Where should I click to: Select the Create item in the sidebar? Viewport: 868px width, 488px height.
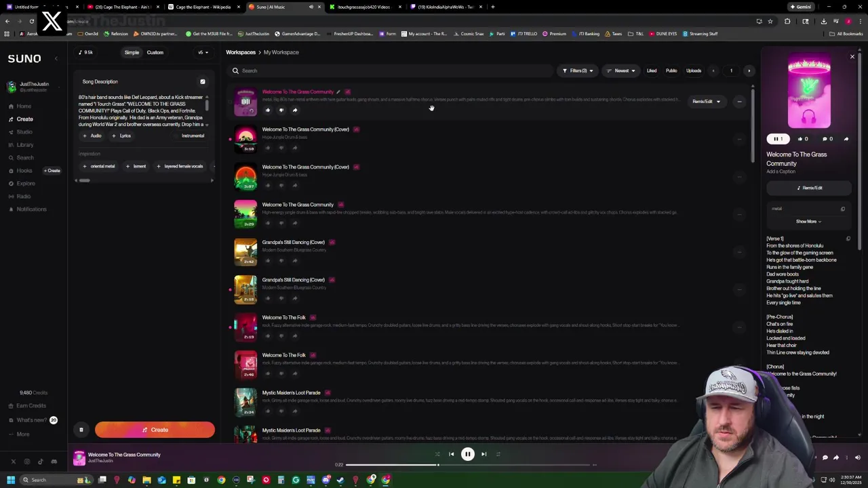pos(24,119)
